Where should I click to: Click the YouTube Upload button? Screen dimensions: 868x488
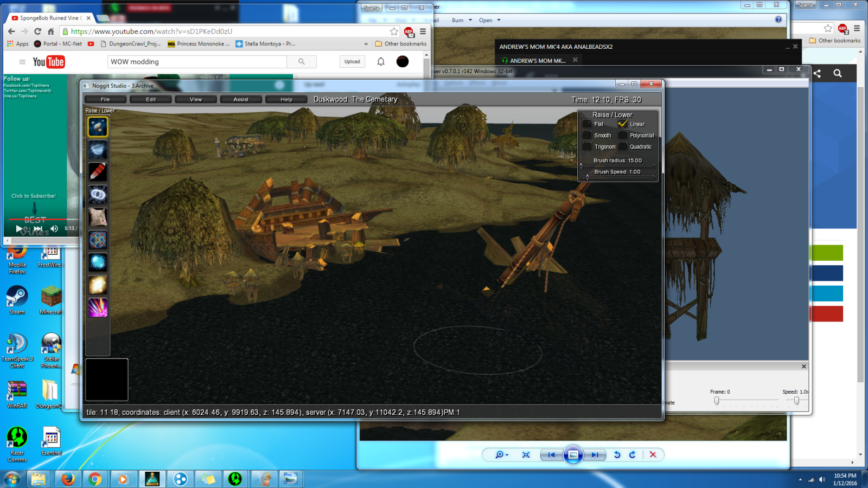[x=352, y=62]
